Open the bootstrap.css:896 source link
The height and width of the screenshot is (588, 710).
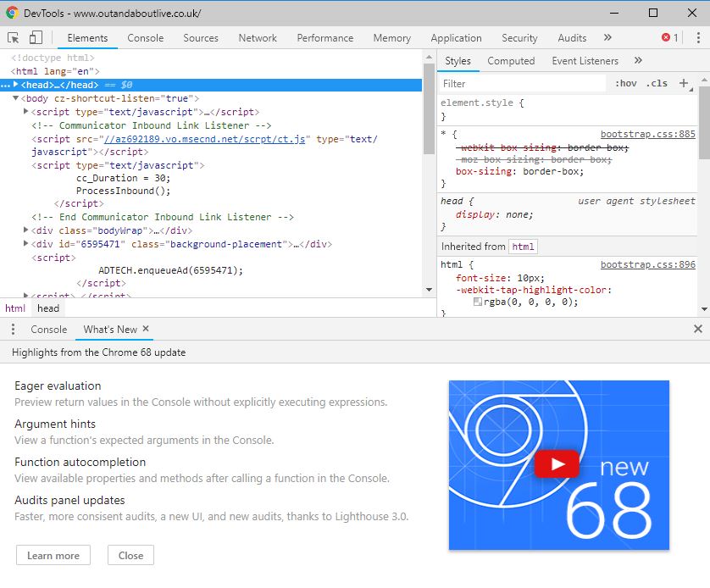(647, 264)
